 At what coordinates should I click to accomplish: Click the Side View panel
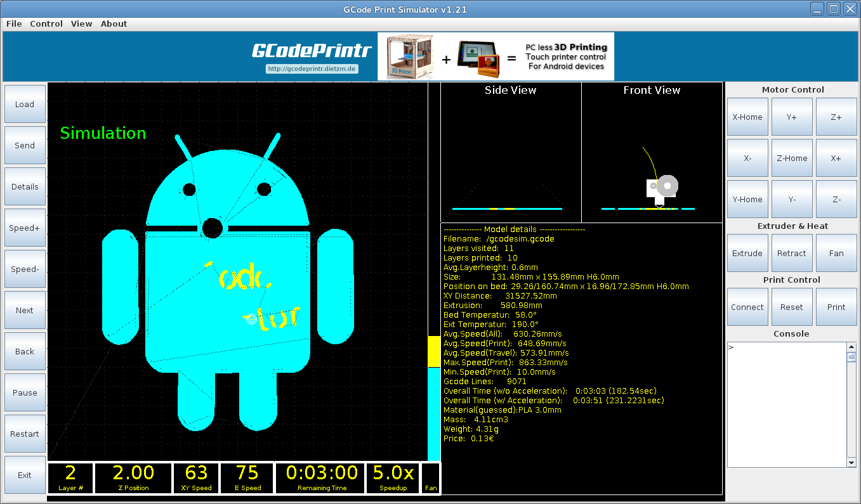511,152
